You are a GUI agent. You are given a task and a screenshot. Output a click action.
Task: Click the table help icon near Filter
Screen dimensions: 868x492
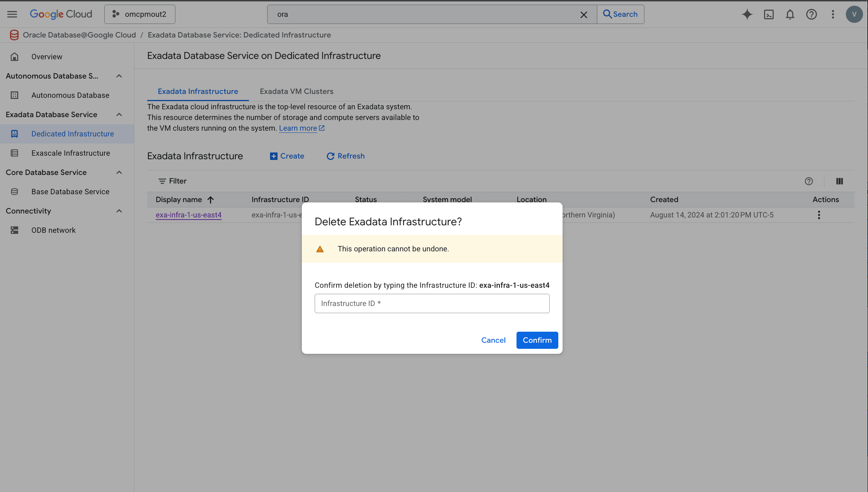click(809, 181)
